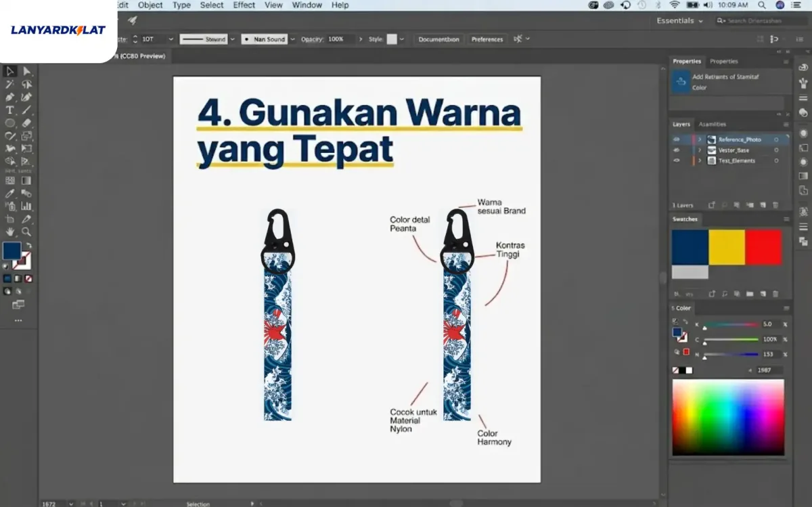This screenshot has width=812, height=507.
Task: Pick a color from spectrum box
Action: pos(728,417)
